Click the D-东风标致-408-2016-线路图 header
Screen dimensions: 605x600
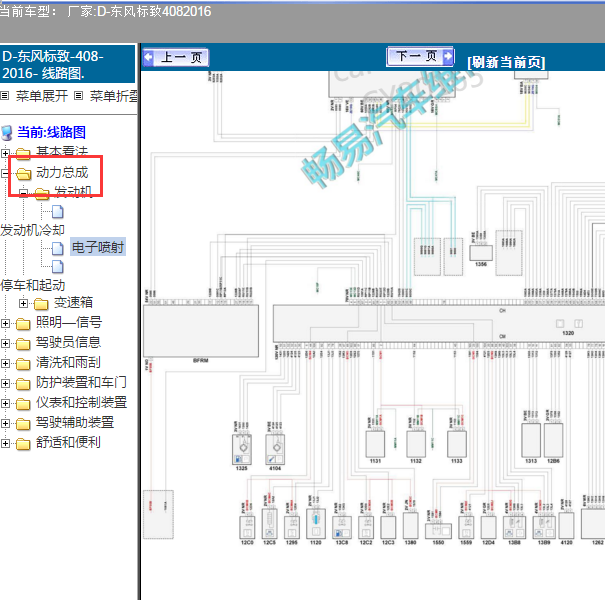coord(68,64)
